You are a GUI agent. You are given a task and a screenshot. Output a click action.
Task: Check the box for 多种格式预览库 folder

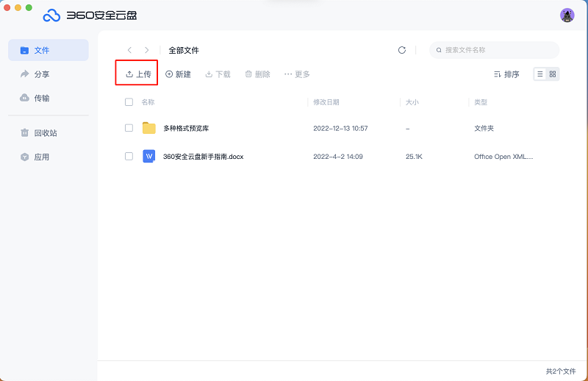129,128
